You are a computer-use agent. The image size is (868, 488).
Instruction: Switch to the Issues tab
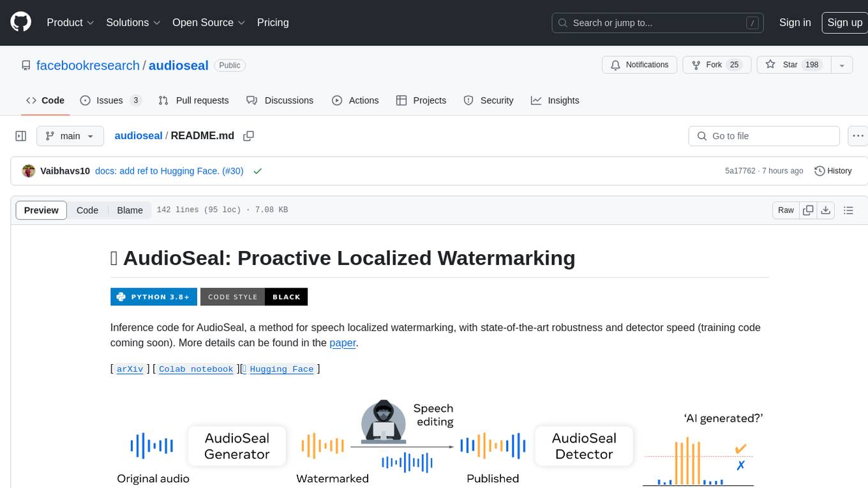click(111, 100)
